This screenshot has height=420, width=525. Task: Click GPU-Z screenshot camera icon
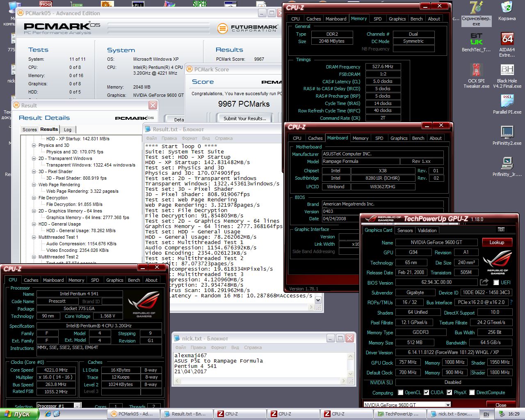pyautogui.click(x=501, y=230)
